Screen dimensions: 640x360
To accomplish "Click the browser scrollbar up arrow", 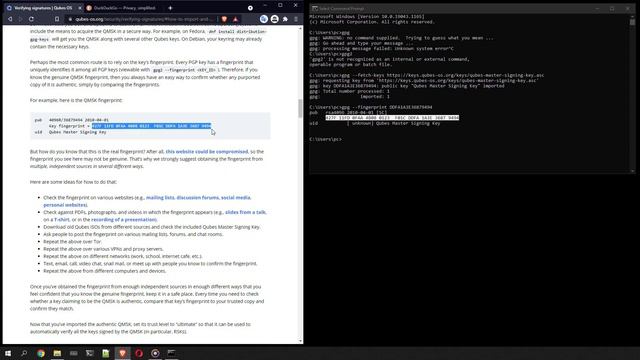I will [300, 29].
